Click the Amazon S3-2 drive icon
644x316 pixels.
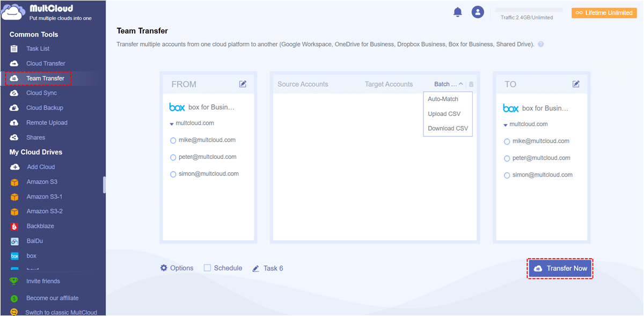tap(14, 211)
